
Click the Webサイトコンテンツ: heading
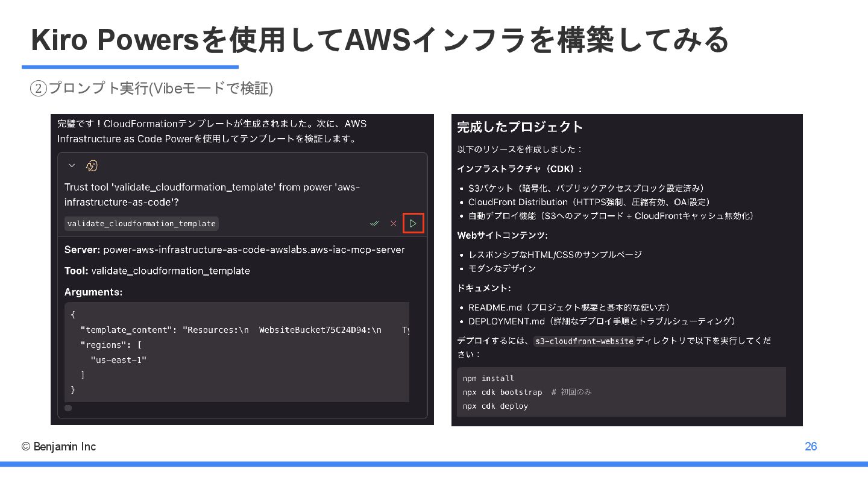point(502,235)
